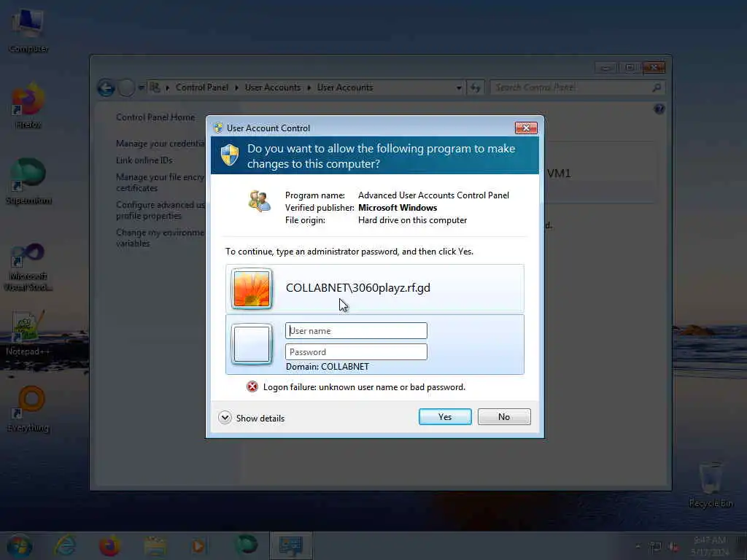747x560 pixels.
Task: Select COLLABNET\3060playz.rf.gd account tile
Action: pyautogui.click(x=375, y=288)
